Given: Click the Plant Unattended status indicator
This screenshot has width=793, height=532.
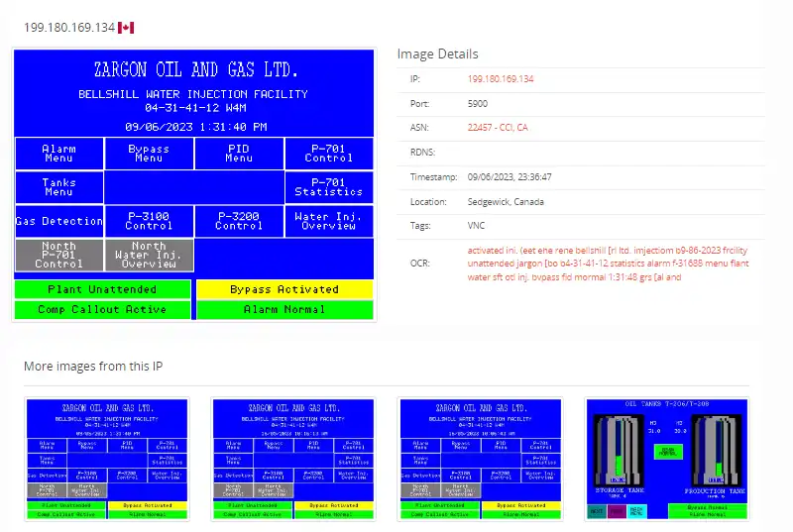Looking at the screenshot, I should point(103,289).
